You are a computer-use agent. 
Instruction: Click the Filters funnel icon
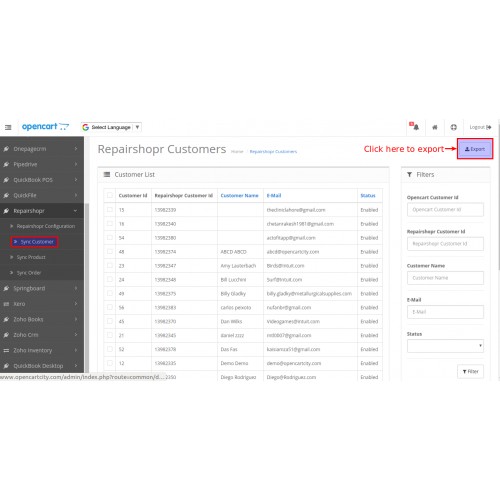(x=410, y=174)
